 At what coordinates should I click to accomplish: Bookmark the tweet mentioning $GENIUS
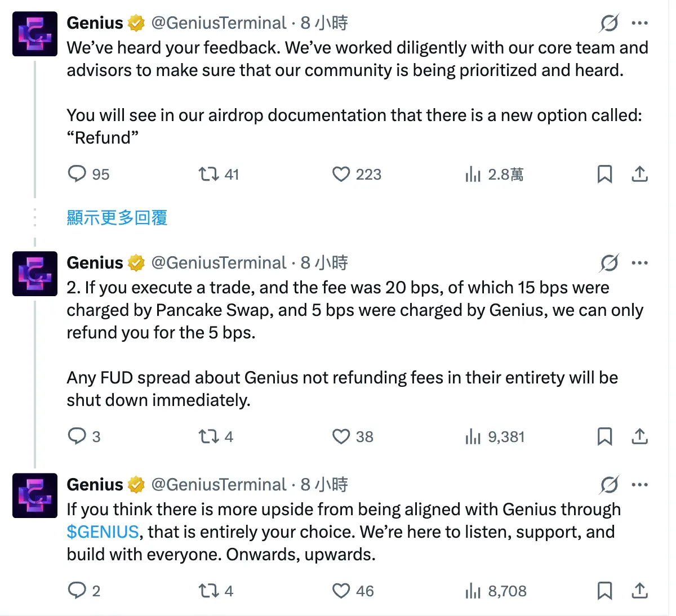click(605, 591)
